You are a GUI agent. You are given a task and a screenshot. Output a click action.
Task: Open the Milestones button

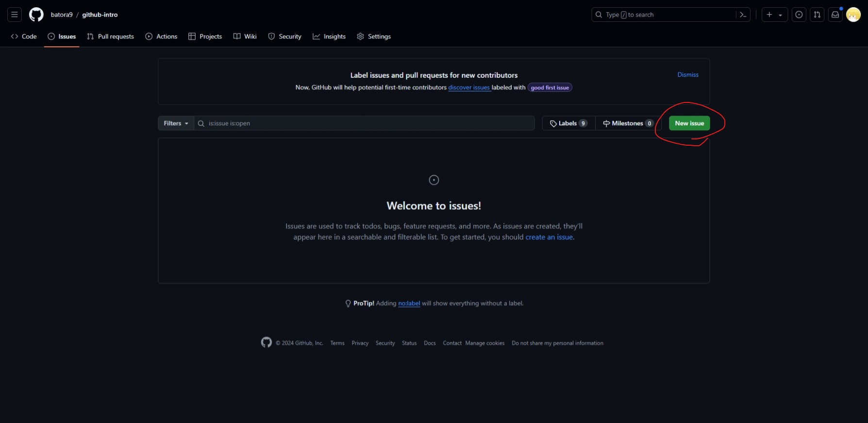click(x=628, y=123)
